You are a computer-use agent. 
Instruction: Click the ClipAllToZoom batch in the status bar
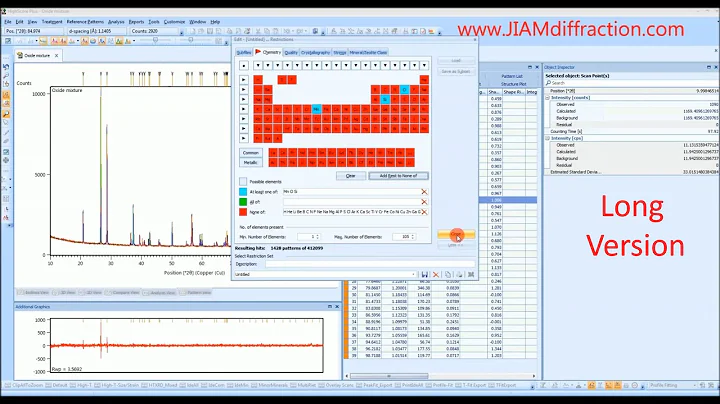click(24, 386)
